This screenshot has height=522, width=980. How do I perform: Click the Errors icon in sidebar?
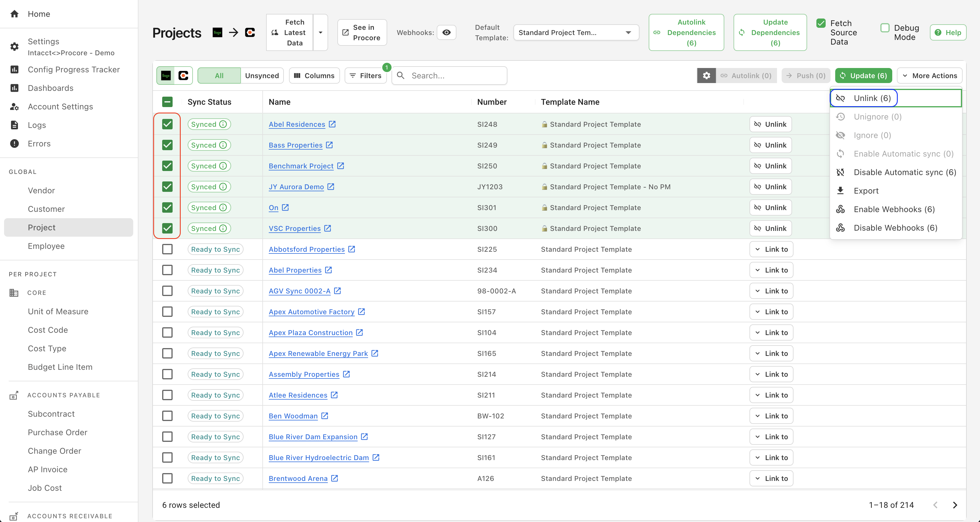point(14,144)
